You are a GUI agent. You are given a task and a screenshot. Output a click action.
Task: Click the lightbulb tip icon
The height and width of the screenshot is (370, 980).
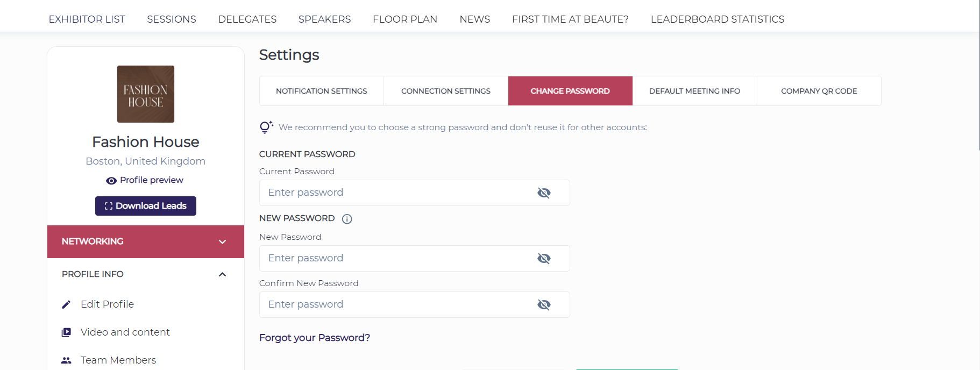[266, 127]
